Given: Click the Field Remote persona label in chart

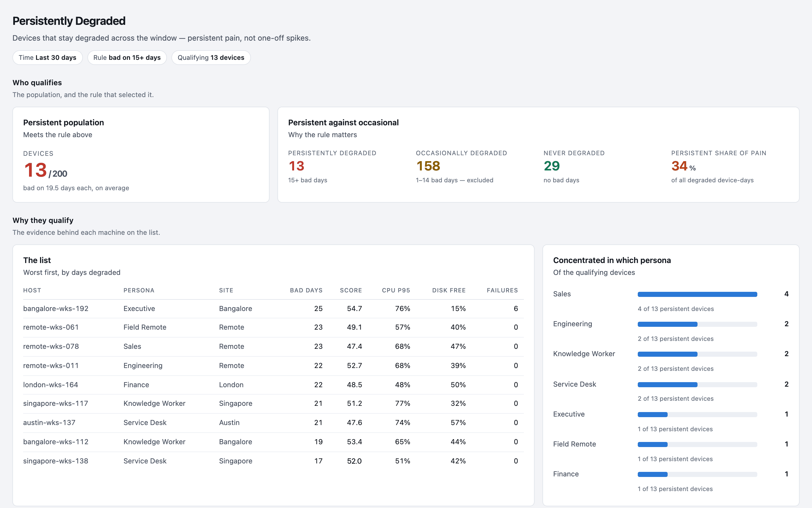Looking at the screenshot, I should tap(574, 444).
